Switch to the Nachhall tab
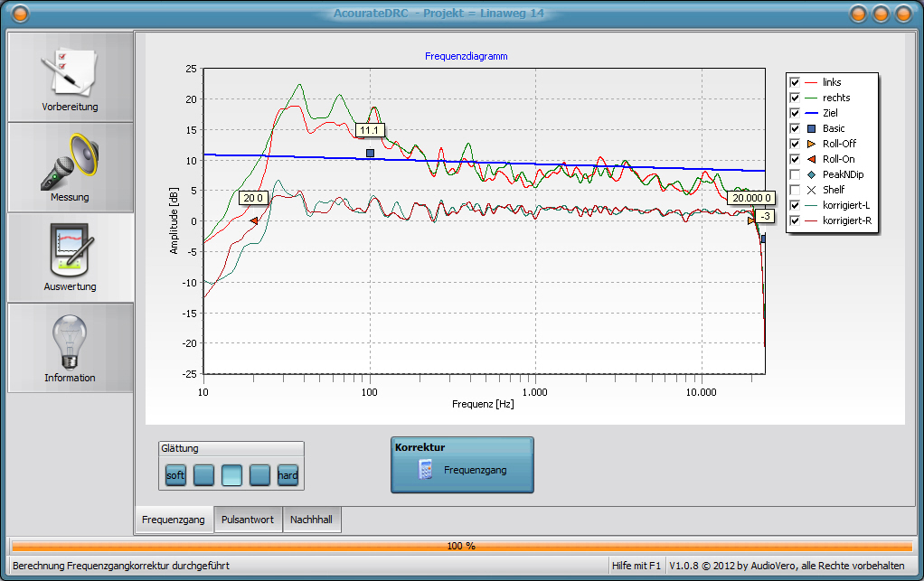This screenshot has width=924, height=581. tap(312, 520)
